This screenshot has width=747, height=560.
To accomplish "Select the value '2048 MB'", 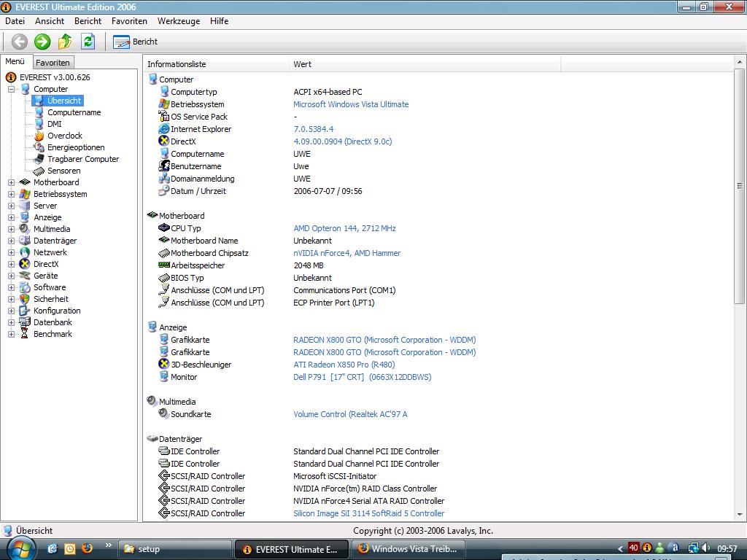I will (309, 265).
